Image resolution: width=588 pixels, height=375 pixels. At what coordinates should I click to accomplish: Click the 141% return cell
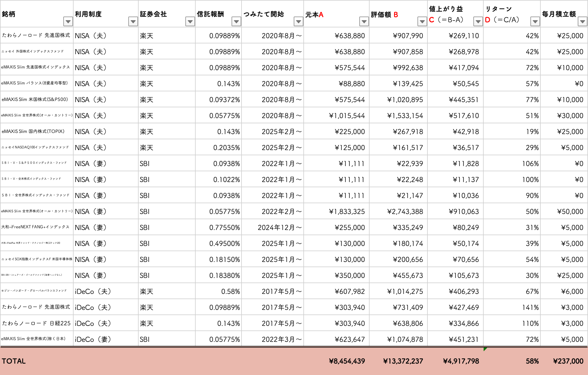(530, 307)
